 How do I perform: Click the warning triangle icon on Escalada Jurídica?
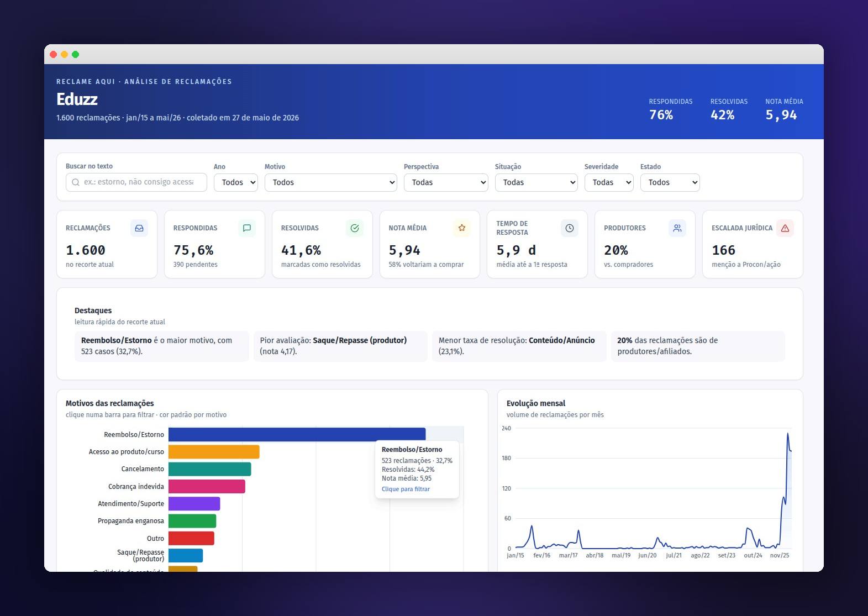[x=785, y=228]
